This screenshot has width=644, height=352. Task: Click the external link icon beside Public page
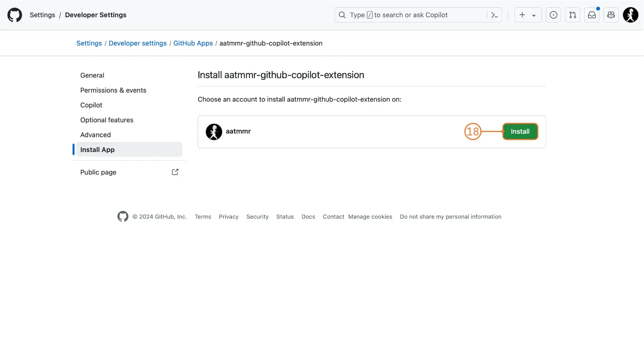coord(175,172)
